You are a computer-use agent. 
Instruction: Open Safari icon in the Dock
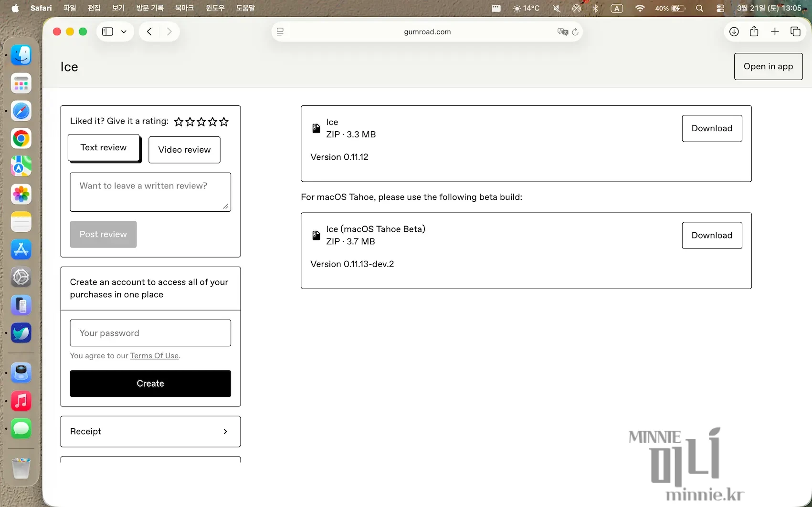[21, 111]
